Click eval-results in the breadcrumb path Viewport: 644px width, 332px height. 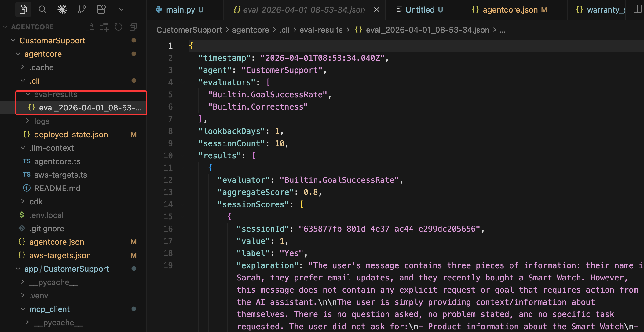[x=321, y=30]
